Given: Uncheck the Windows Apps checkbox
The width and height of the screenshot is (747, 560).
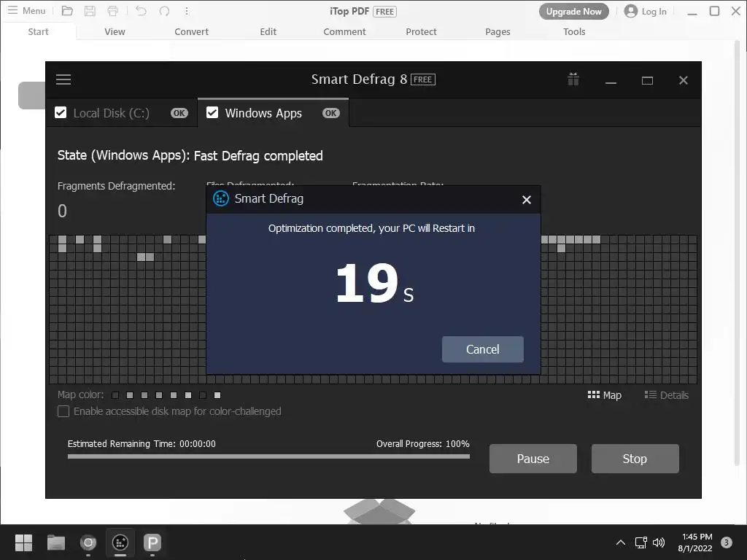Looking at the screenshot, I should click(x=212, y=112).
